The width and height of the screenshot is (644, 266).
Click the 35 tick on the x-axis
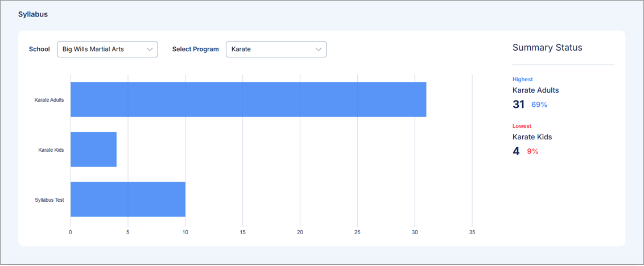point(472,232)
